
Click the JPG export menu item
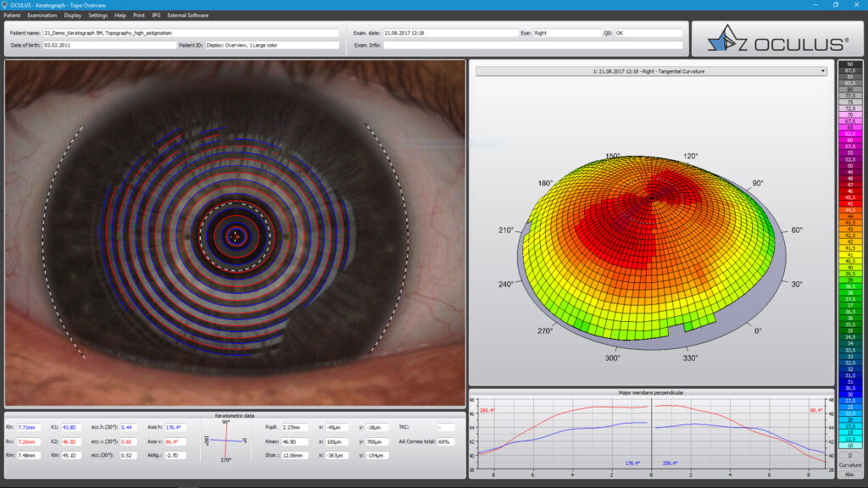point(156,15)
